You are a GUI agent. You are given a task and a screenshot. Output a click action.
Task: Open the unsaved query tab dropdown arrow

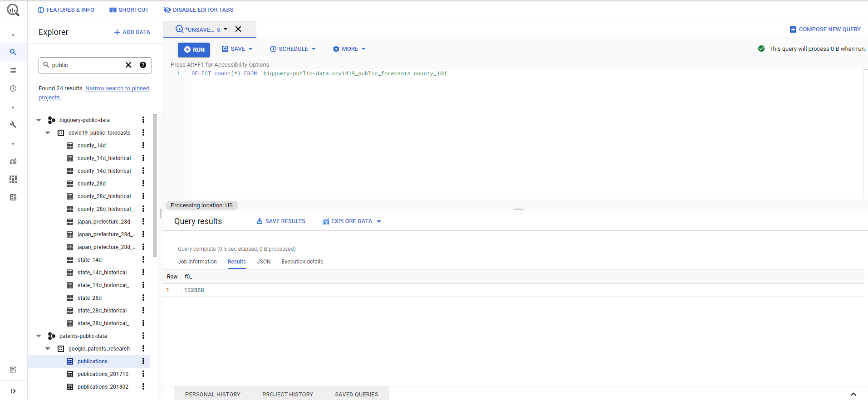coord(226,29)
